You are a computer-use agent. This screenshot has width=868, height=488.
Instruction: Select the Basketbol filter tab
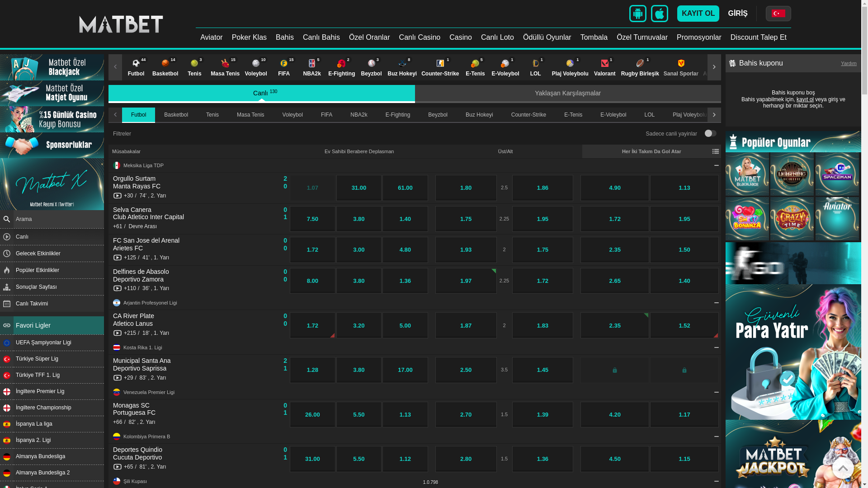pos(176,115)
